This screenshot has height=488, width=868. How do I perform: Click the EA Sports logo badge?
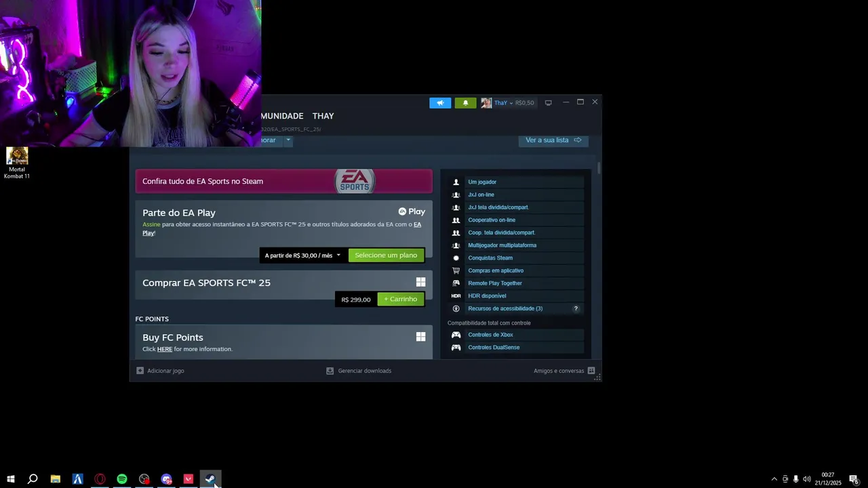(355, 181)
